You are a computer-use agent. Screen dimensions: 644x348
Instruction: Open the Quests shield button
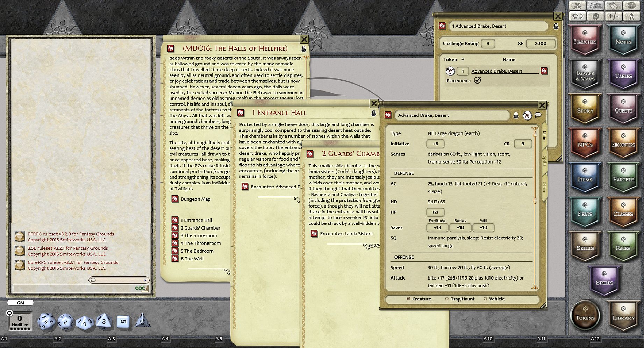point(623,109)
